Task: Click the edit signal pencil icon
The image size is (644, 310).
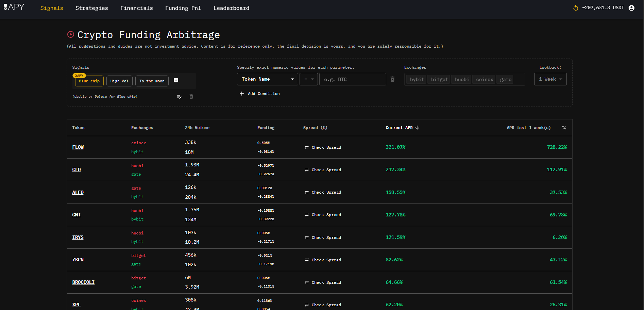Action: point(179,97)
